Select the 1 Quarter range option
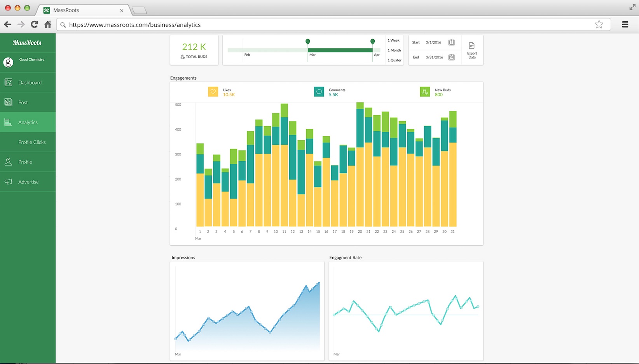This screenshot has height=364, width=639. [394, 60]
